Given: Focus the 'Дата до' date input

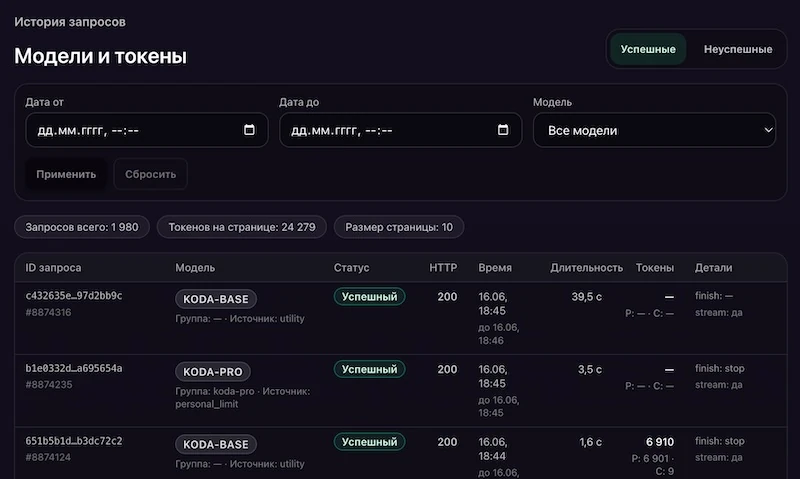Looking at the screenshot, I should click(401, 130).
